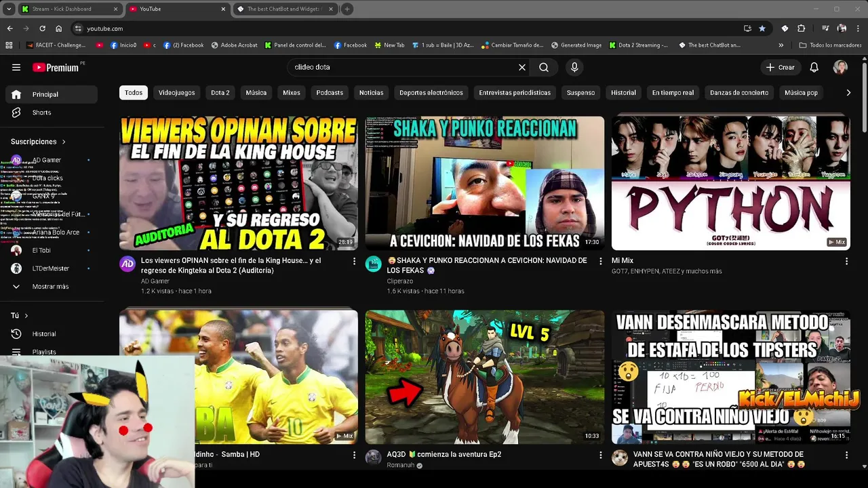Open the Shorts sidebar icon
868x488 pixels.
(x=16, y=113)
